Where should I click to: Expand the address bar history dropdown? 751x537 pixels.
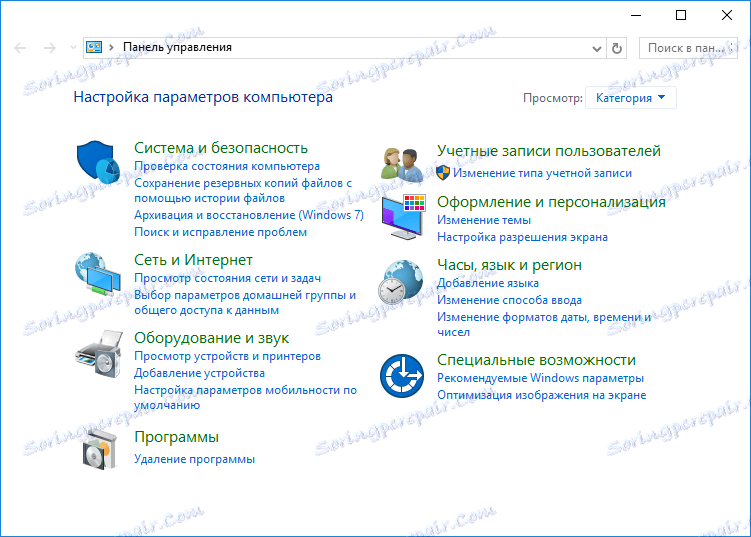pyautogui.click(x=597, y=48)
